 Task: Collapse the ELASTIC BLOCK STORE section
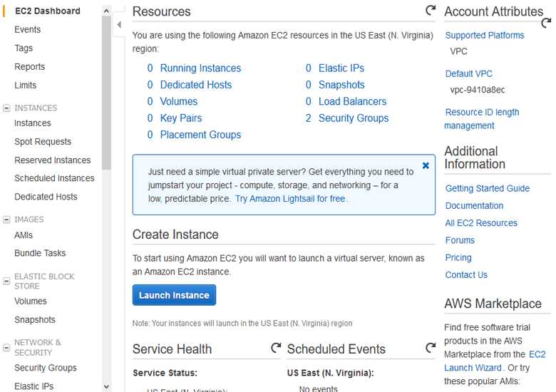click(6, 281)
